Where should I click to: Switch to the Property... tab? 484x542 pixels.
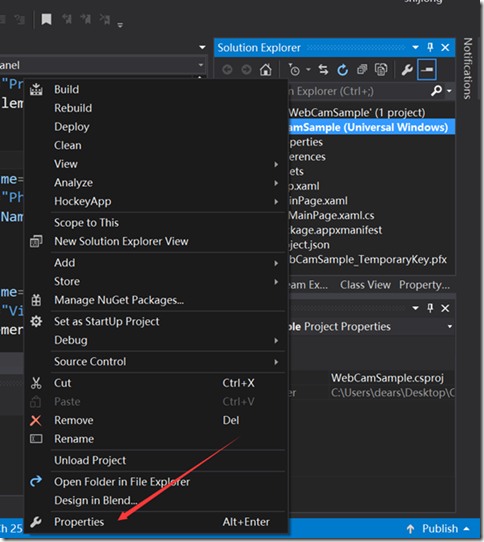[x=425, y=285]
